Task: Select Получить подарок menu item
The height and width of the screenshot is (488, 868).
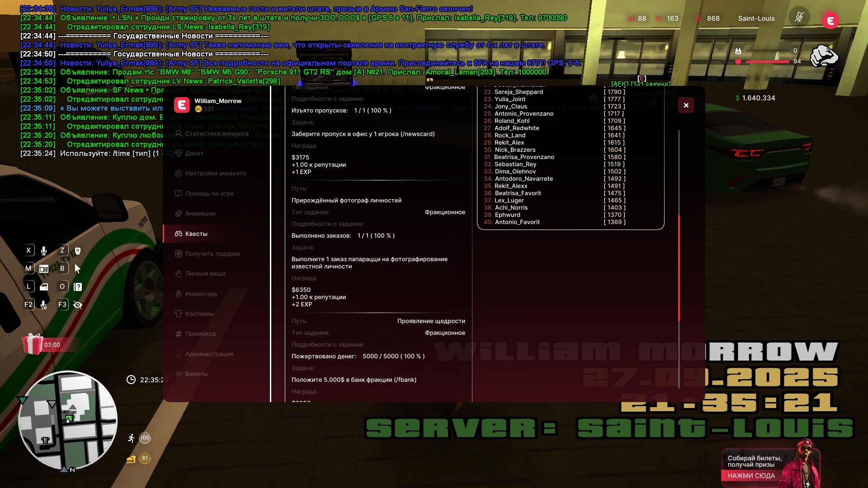Action: point(212,254)
